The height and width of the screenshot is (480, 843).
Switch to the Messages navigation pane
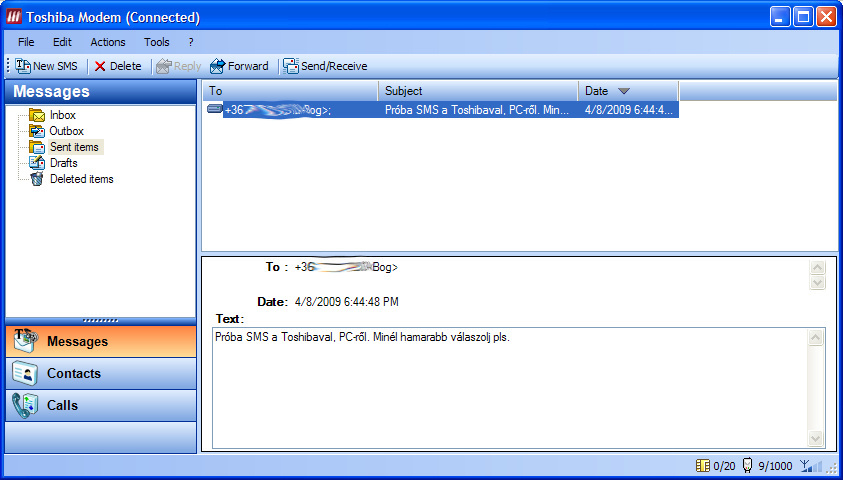point(101,342)
